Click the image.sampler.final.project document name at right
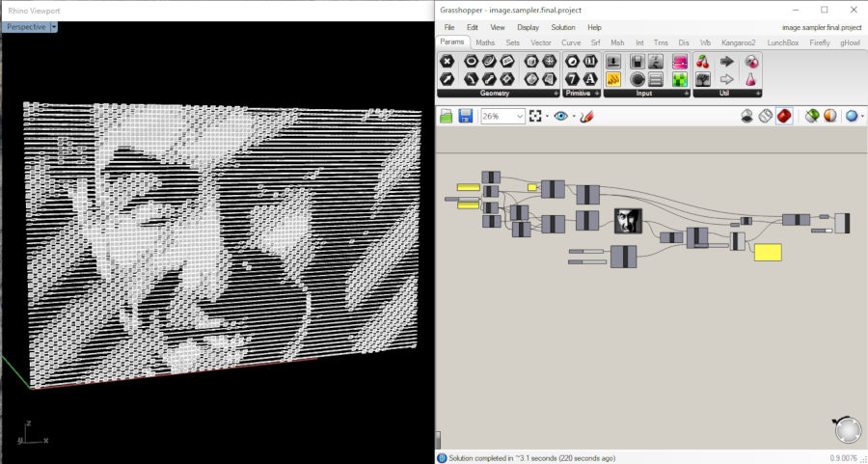 824,27
